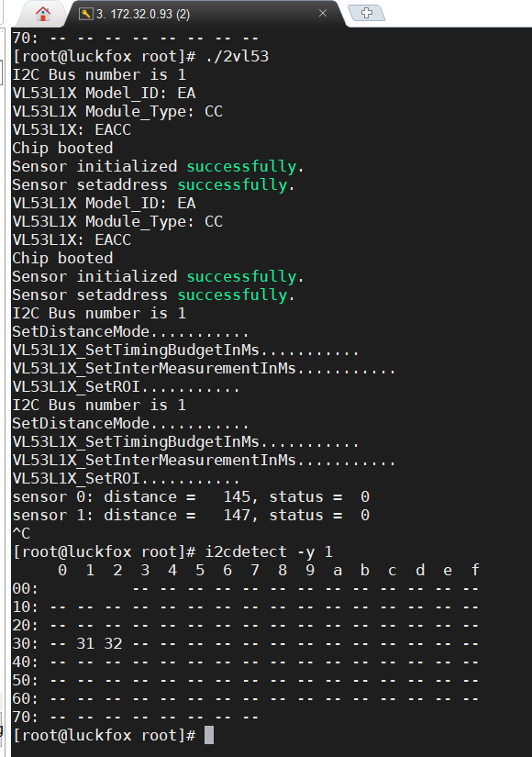Image resolution: width=532 pixels, height=757 pixels.
Task: Click the key icon on the session tab
Action: click(86, 14)
